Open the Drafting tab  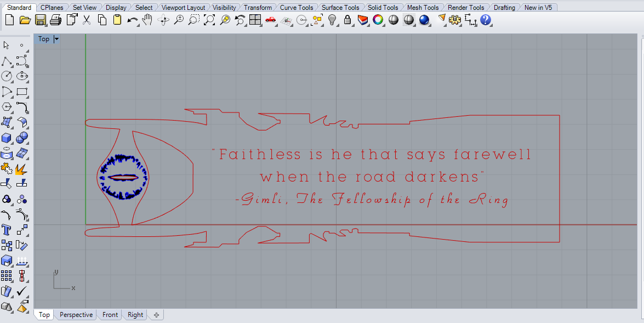coord(504,7)
